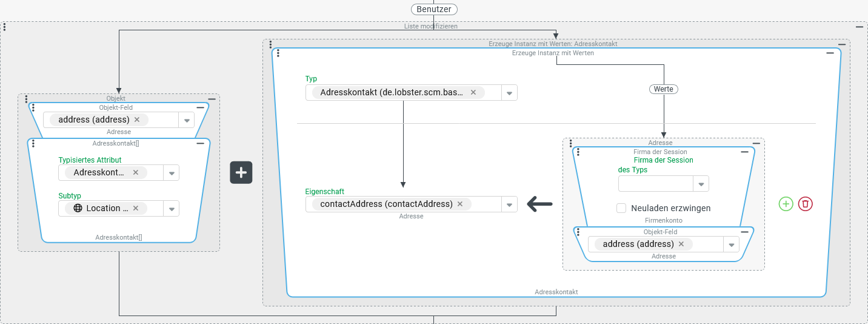Screen dimensions: 868x324
Task: Collapse the Erzeuge Instanz mit Werten: Adresskontakt block
Action: point(842,44)
